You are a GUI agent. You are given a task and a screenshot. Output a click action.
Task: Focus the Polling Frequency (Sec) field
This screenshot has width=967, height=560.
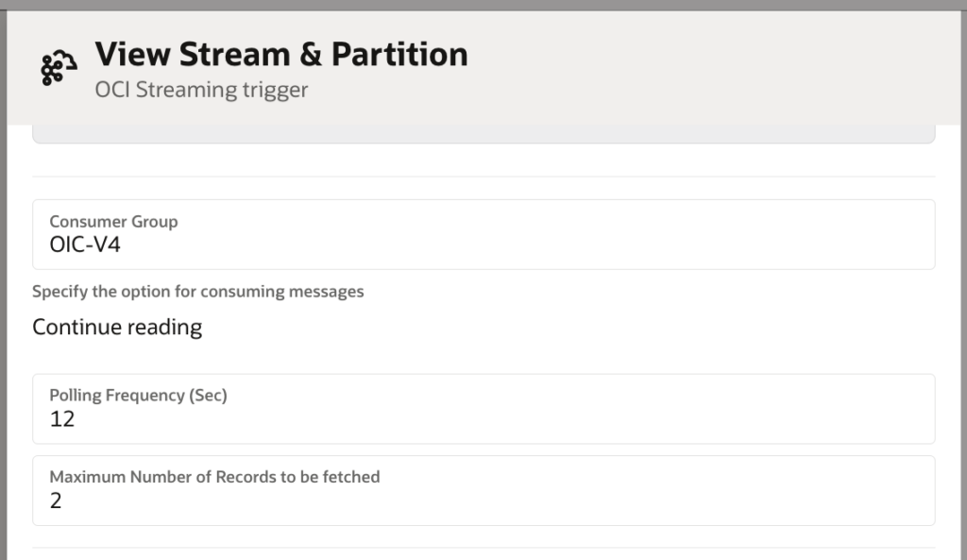483,409
